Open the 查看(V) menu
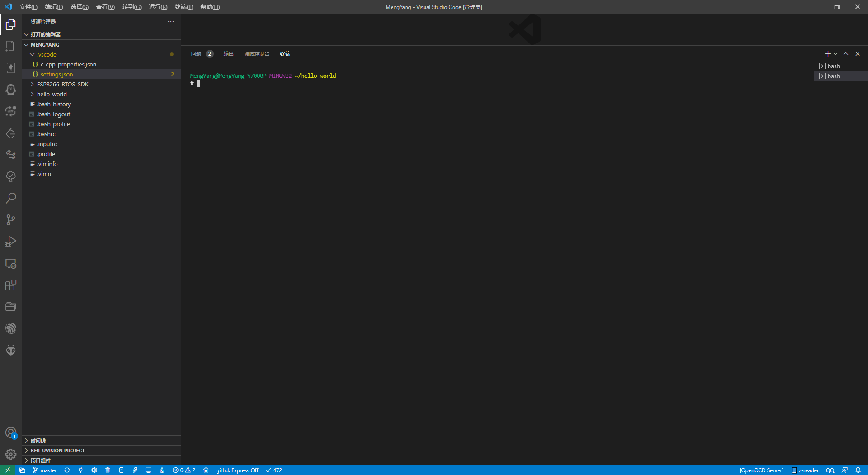This screenshot has height=475, width=868. [x=105, y=7]
